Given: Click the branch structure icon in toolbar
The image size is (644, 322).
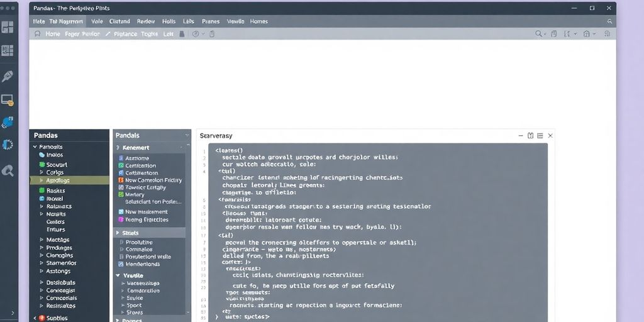Looking at the screenshot, I should [x=567, y=34].
